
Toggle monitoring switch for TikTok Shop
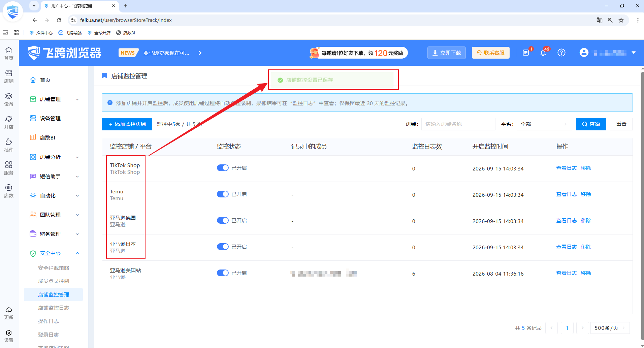pyautogui.click(x=223, y=168)
